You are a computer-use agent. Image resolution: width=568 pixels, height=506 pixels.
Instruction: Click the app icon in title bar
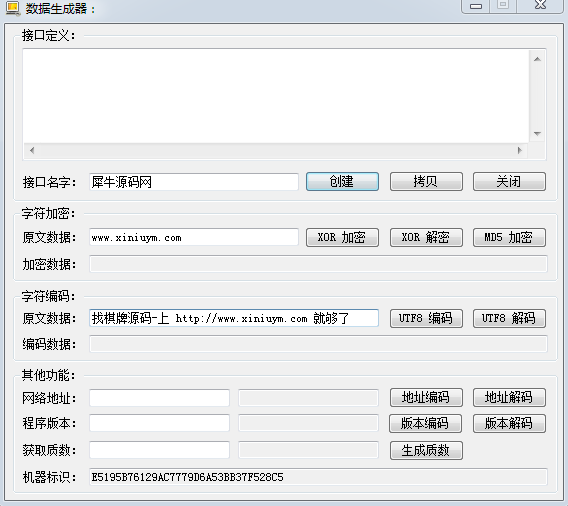[x=13, y=9]
